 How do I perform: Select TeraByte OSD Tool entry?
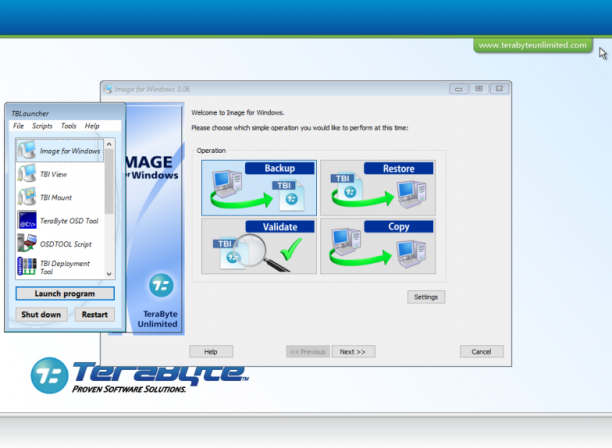click(x=60, y=220)
